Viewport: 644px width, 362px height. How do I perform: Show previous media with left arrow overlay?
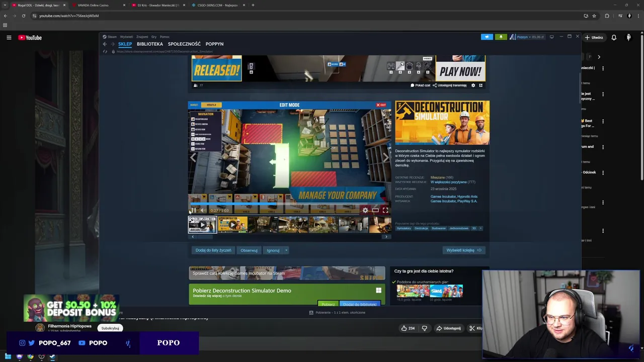point(193,157)
